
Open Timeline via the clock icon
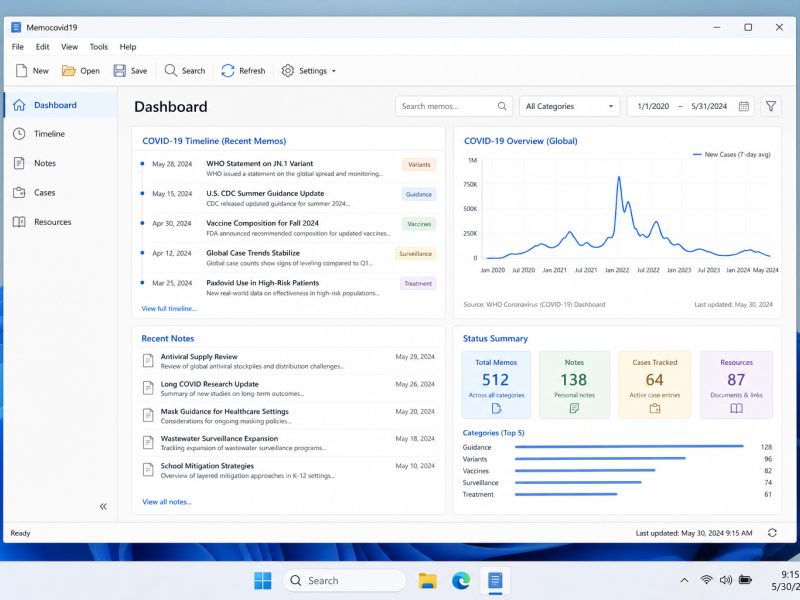(x=19, y=134)
